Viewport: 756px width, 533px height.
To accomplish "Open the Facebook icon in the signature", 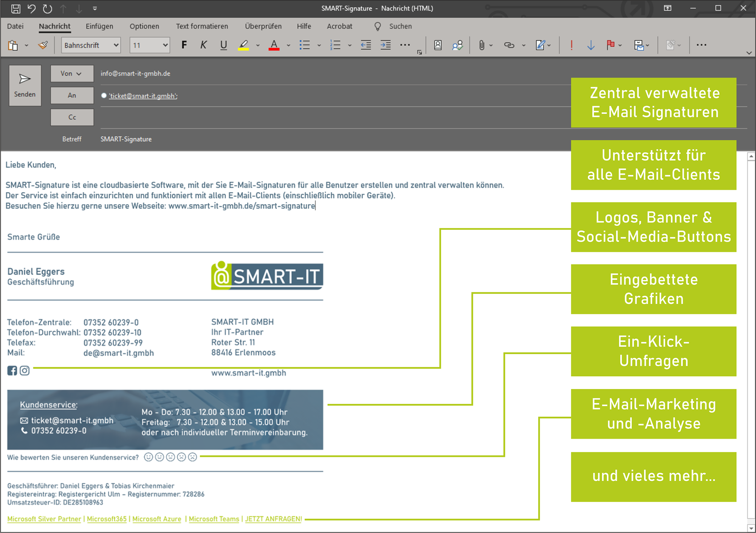I will [x=12, y=370].
